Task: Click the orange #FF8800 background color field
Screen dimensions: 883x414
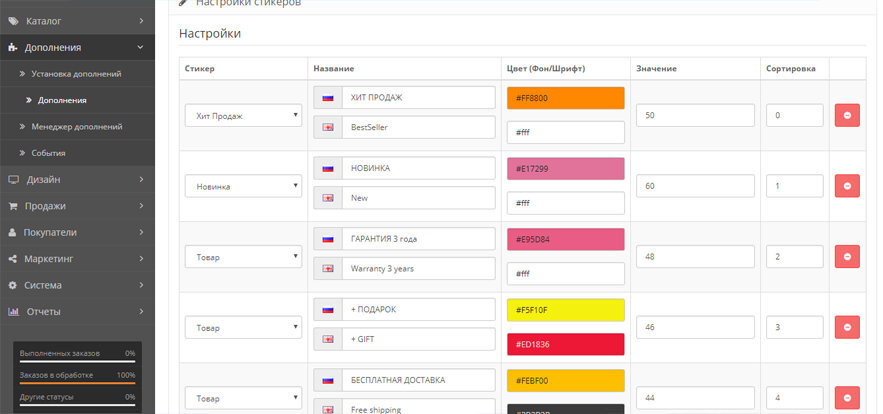Action: pyautogui.click(x=565, y=98)
